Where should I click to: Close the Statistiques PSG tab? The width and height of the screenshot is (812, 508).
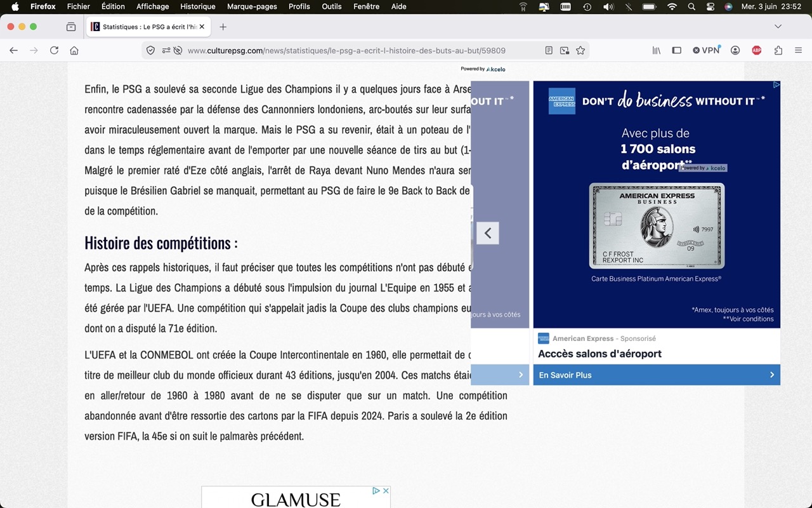pos(202,27)
